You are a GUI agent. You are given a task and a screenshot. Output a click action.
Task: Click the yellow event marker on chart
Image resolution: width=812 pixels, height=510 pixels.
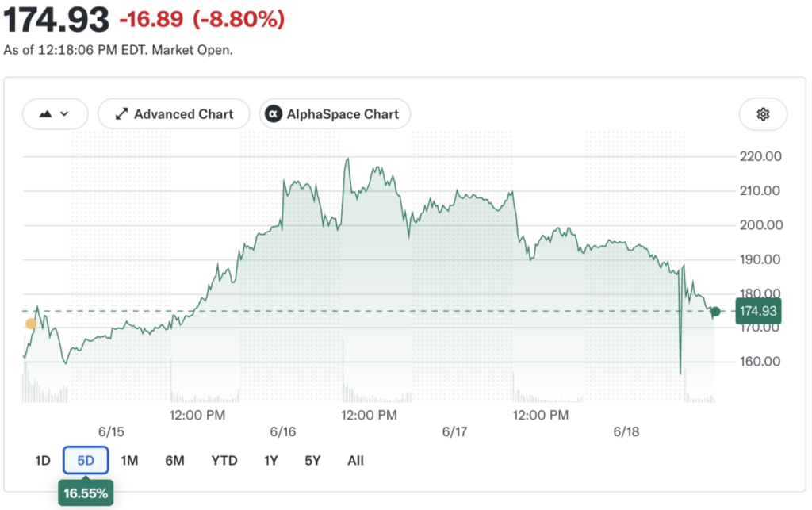(x=31, y=324)
